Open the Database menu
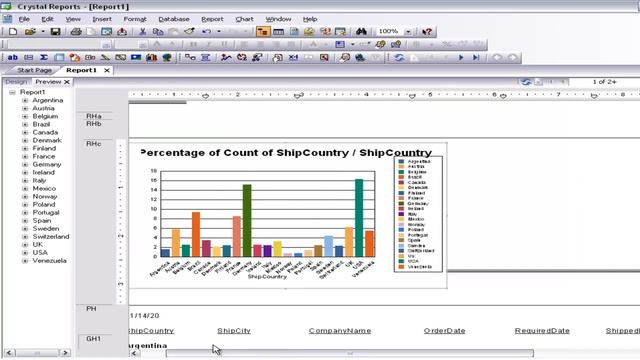 [x=174, y=19]
